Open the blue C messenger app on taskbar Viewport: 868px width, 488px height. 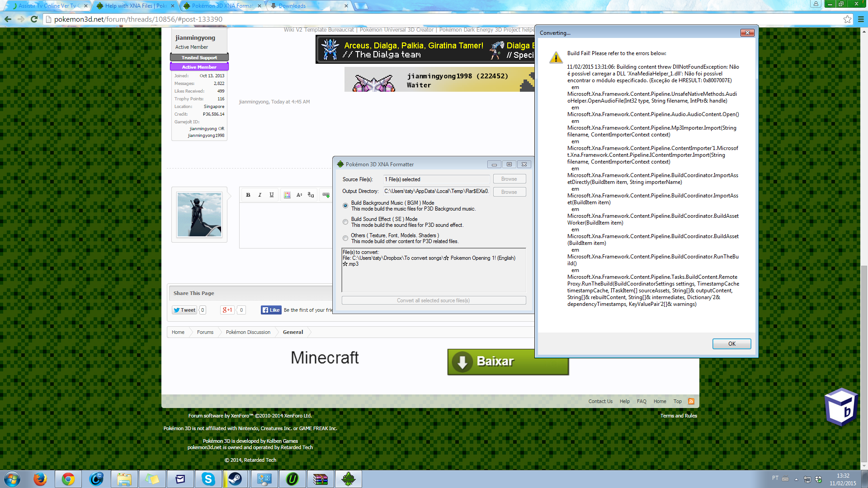(x=96, y=479)
